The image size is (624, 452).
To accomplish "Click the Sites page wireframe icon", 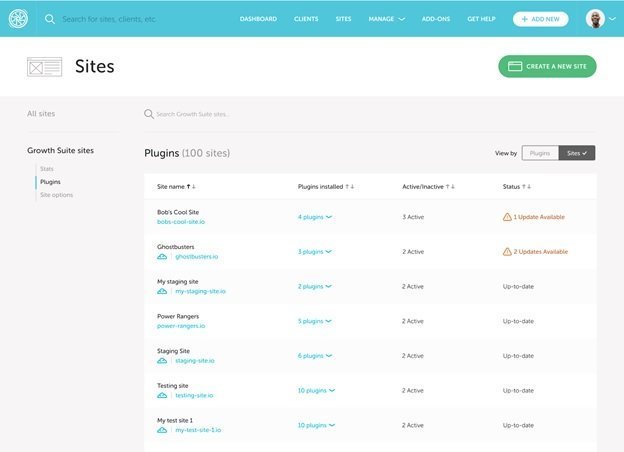I will (45, 67).
